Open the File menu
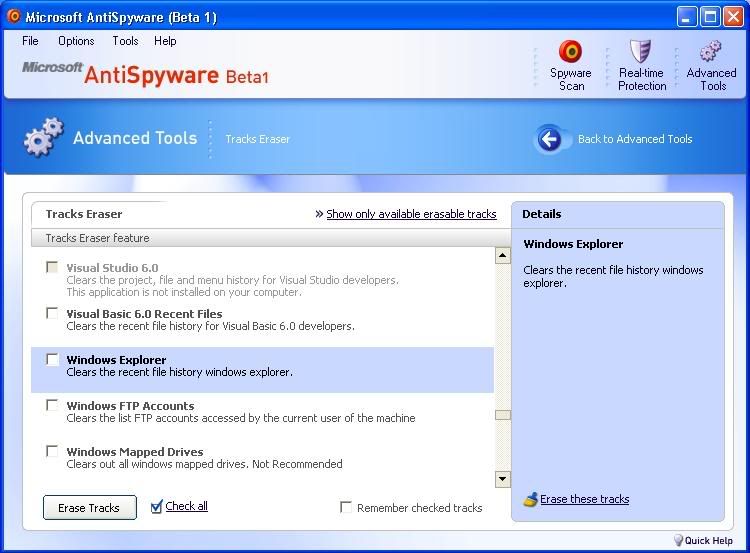 30,41
